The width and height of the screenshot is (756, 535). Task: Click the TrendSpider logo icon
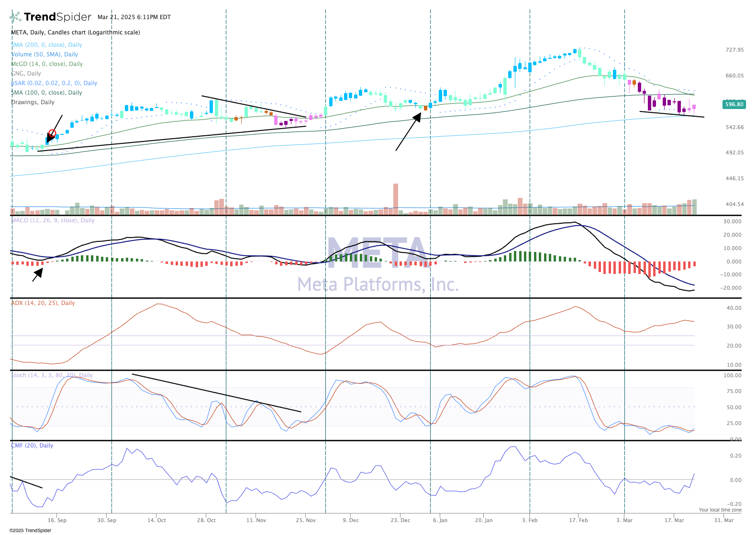click(16, 17)
